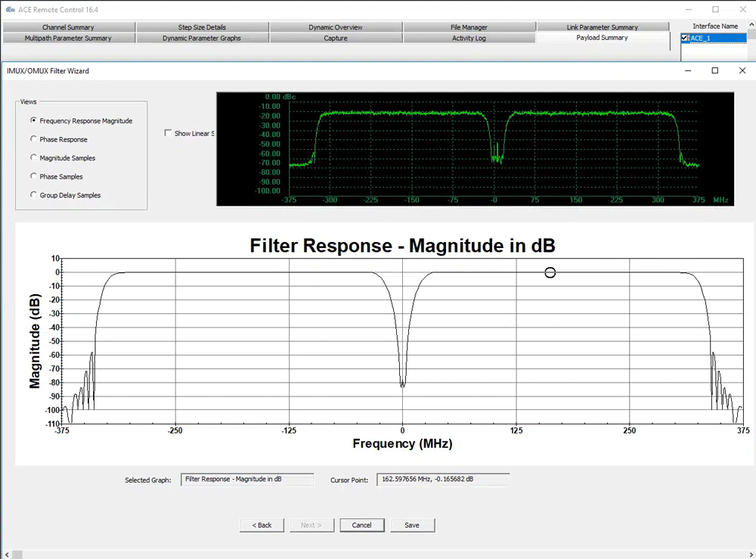
Task: Go to the File Manager tab
Action: (469, 27)
